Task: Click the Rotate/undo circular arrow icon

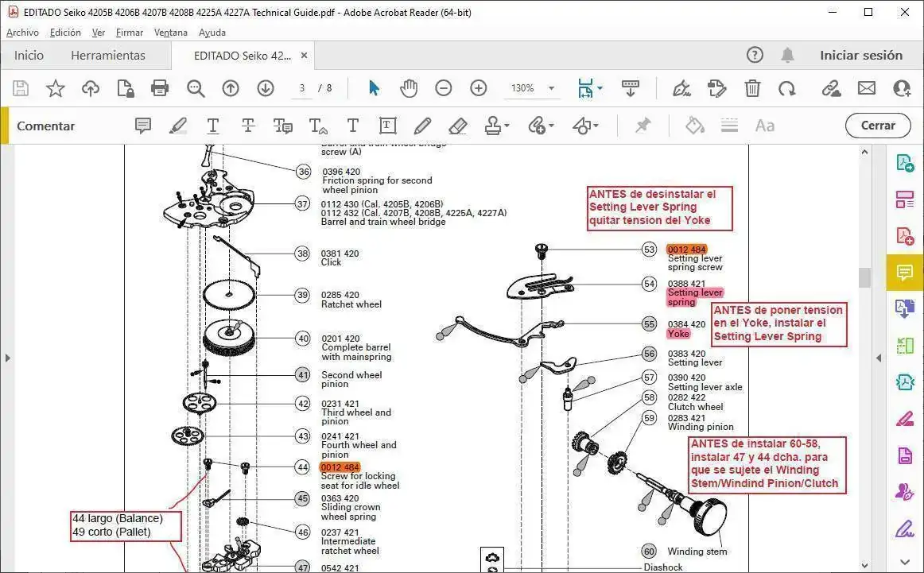Action: pos(786,88)
